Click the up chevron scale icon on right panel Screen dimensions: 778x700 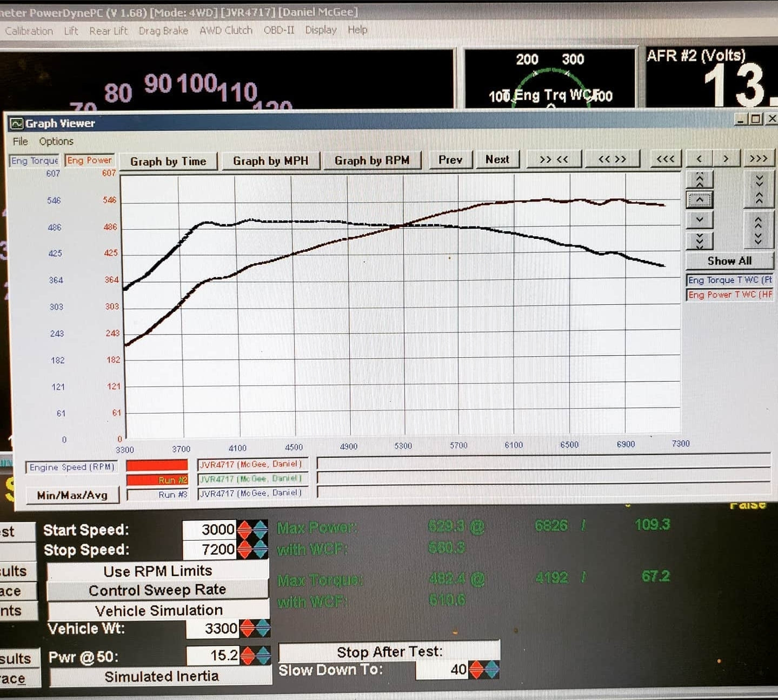(699, 200)
